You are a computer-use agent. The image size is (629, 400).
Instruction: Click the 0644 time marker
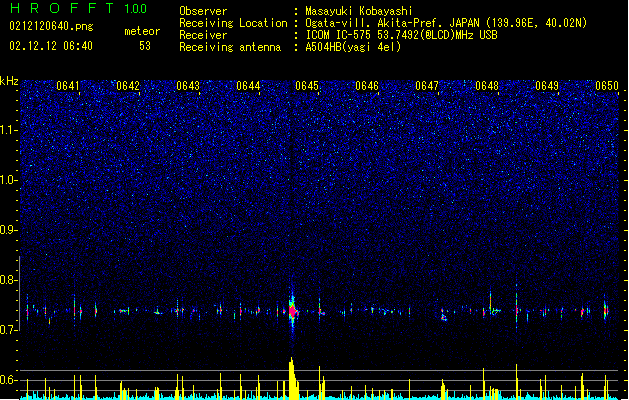click(248, 86)
